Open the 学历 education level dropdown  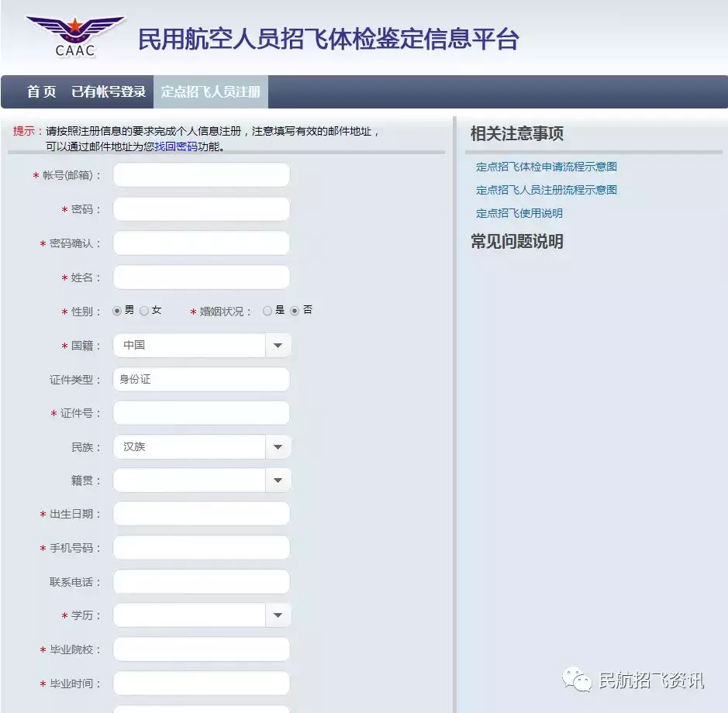pyautogui.click(x=277, y=615)
